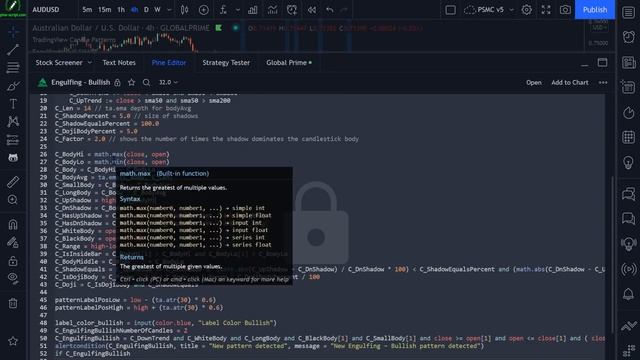Click the redo arrow
This screenshot has height=360, width=640.
coord(344,9)
